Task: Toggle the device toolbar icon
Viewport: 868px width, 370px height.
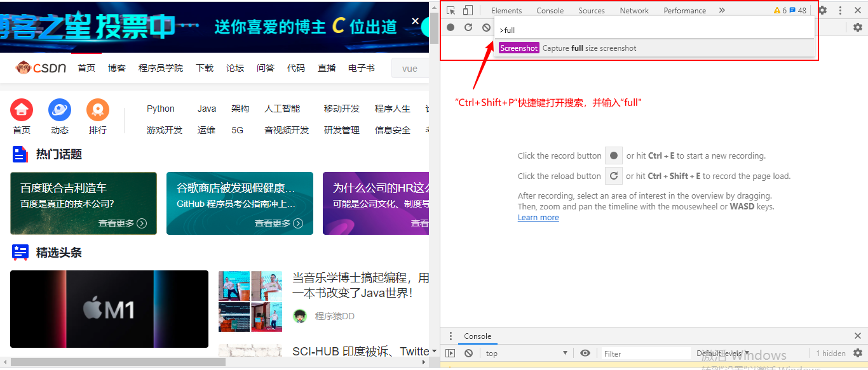Action: (468, 10)
